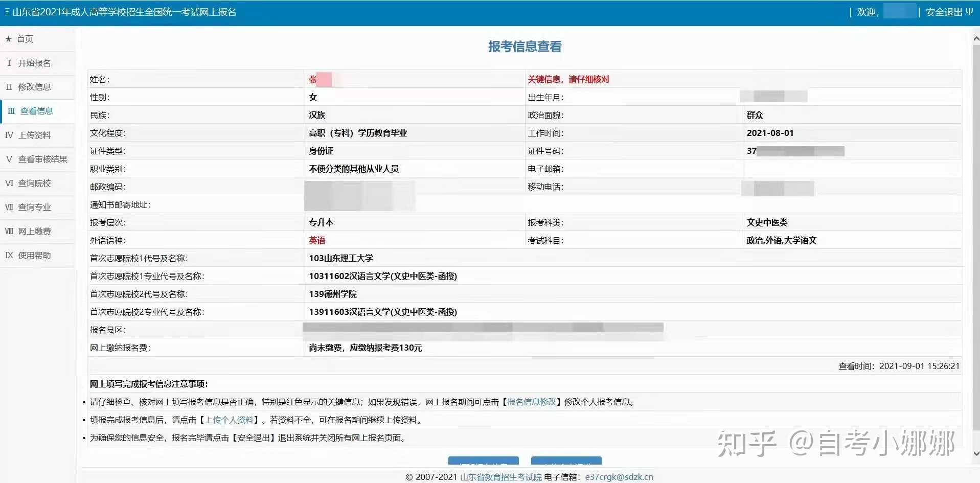Click the 103山东理工大学 value
The width and height of the screenshot is (980, 483).
tap(341, 258)
